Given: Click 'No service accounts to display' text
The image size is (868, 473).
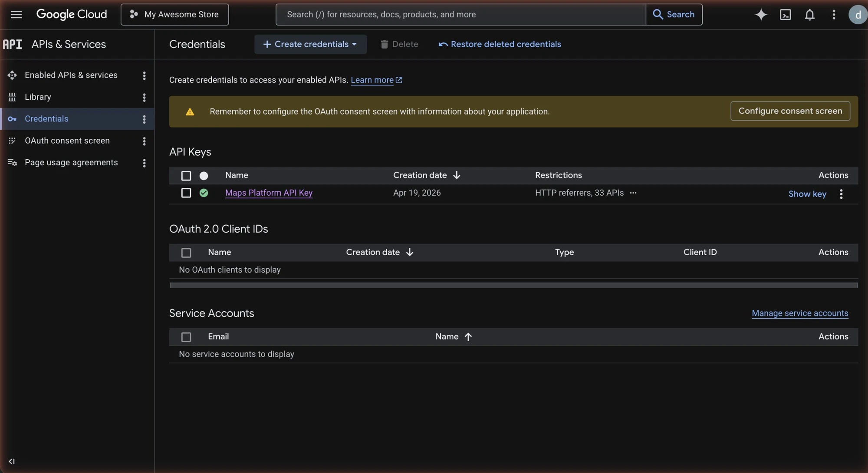Looking at the screenshot, I should 237,354.
